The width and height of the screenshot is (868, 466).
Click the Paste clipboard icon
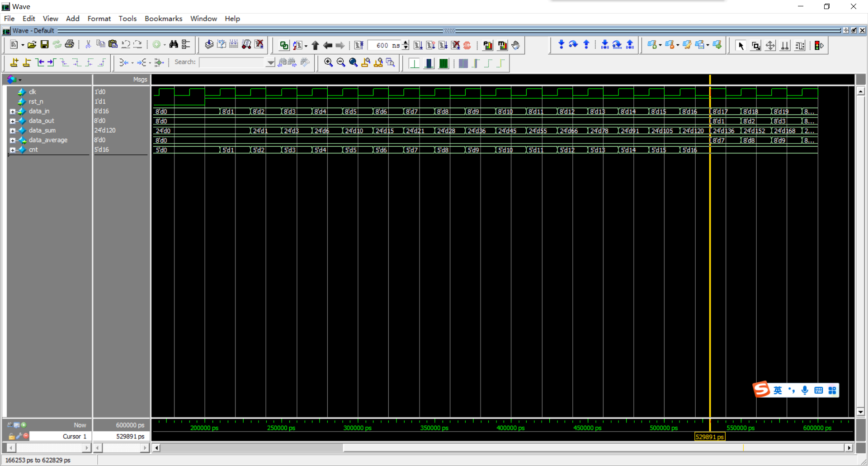coord(113,44)
